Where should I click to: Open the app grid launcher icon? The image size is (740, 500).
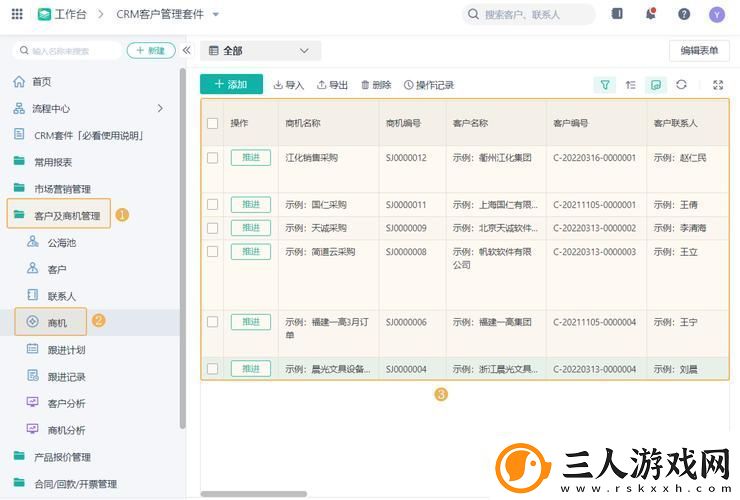[17, 14]
